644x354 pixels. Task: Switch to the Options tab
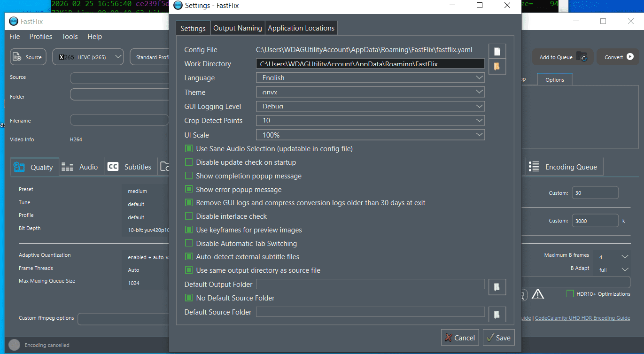tap(555, 80)
